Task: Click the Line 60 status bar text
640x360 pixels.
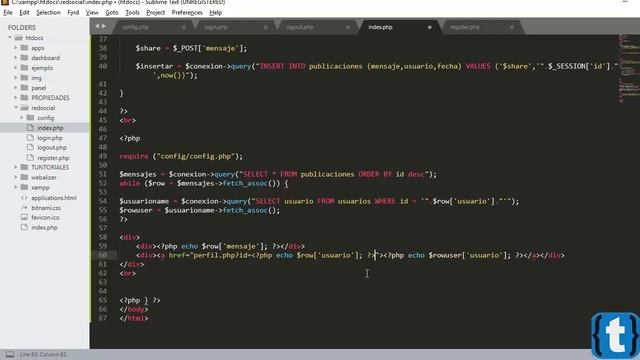Action: pyautogui.click(x=43, y=354)
